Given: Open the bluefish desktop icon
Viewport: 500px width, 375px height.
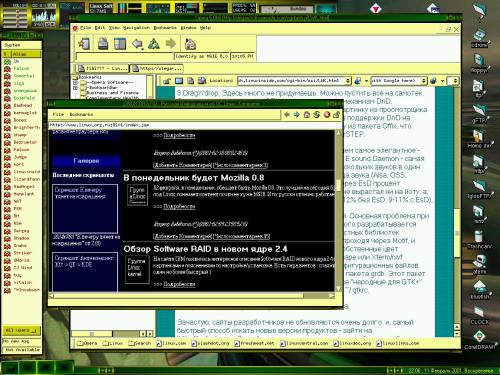Looking at the screenshot, I should click(x=479, y=289).
